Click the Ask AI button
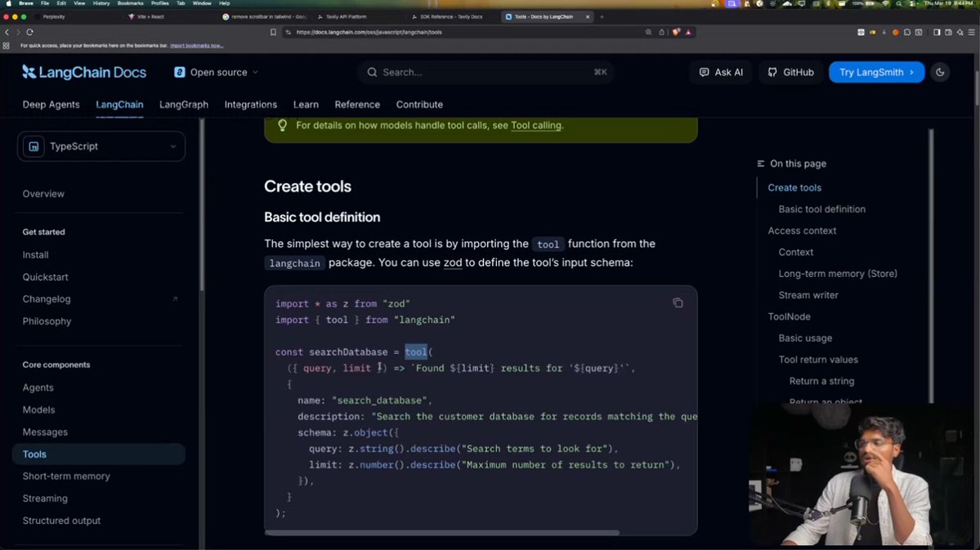The image size is (980, 550). (x=721, y=73)
